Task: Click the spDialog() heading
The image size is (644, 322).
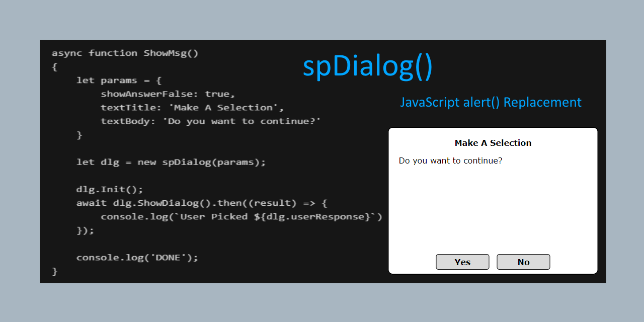Action: (x=368, y=65)
